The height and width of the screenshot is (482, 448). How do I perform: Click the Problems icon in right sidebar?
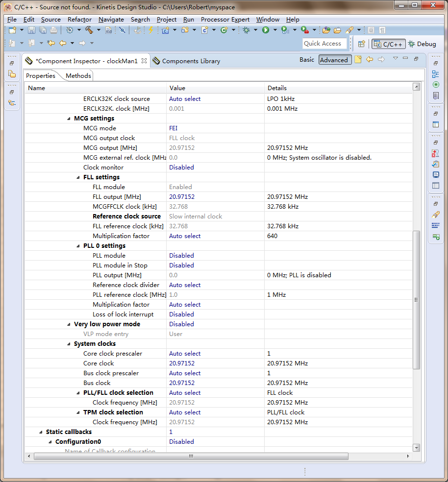(x=435, y=153)
